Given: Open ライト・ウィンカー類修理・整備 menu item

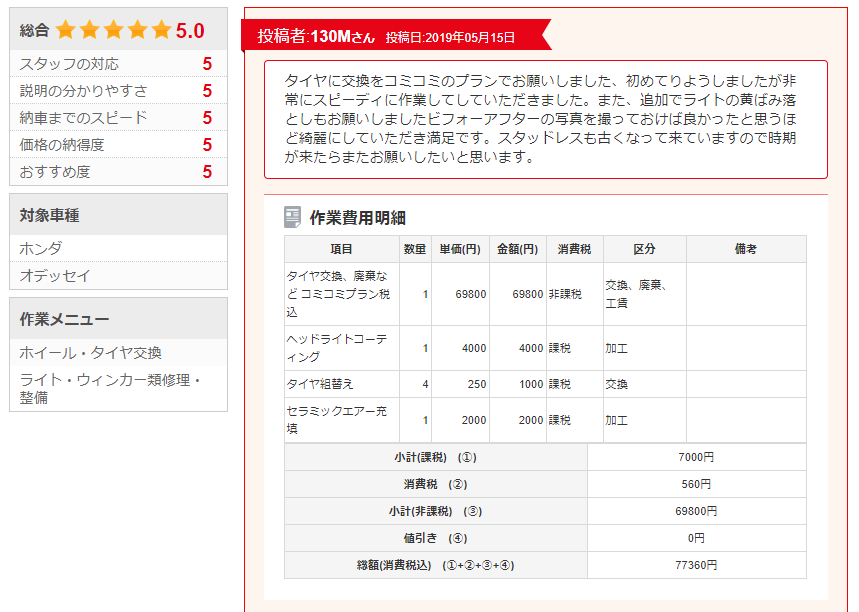Looking at the screenshot, I should pos(111,388).
